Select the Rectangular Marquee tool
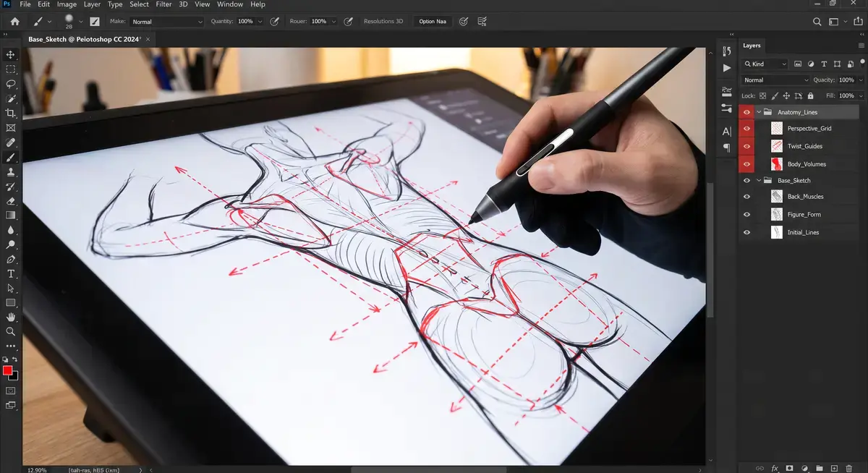The image size is (868, 473). [x=11, y=69]
